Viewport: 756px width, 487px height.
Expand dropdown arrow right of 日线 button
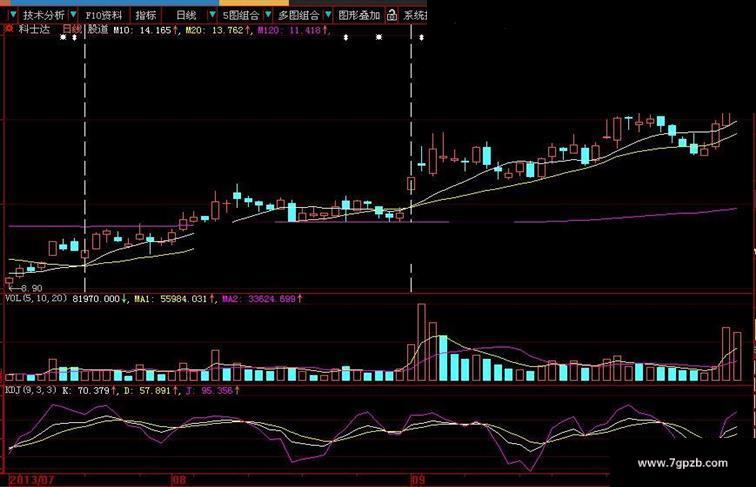[212, 15]
